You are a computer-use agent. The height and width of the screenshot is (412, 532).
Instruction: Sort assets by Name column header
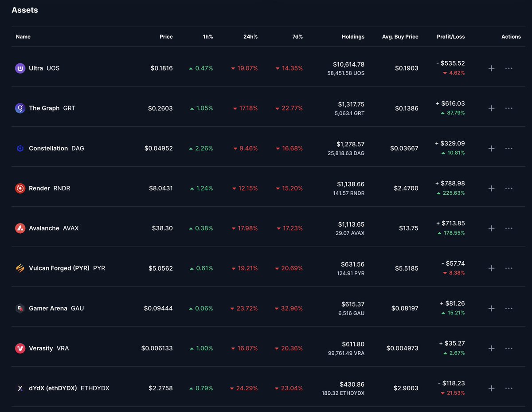coord(23,37)
